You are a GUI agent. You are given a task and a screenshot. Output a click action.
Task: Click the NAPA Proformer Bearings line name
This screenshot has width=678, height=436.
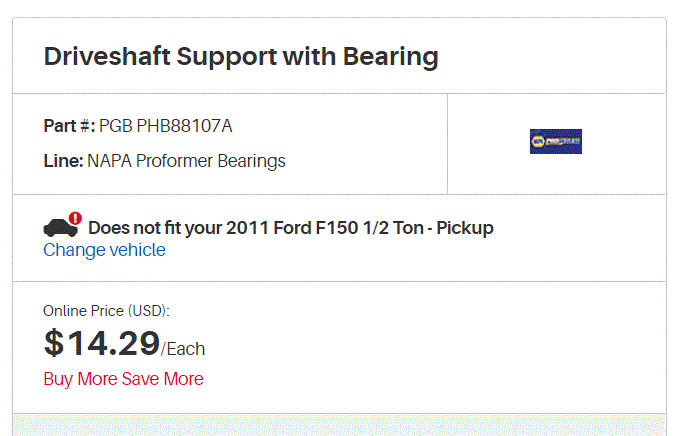click(x=187, y=161)
